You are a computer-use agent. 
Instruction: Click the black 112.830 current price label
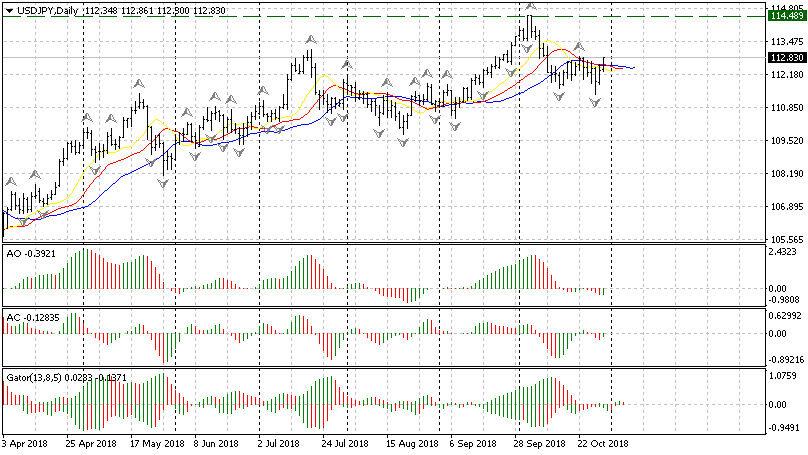point(786,58)
